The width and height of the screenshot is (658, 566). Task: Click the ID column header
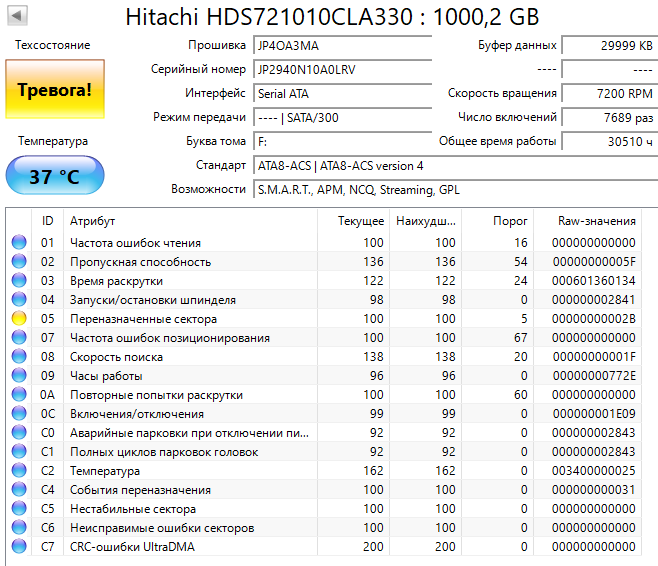[x=47, y=221]
